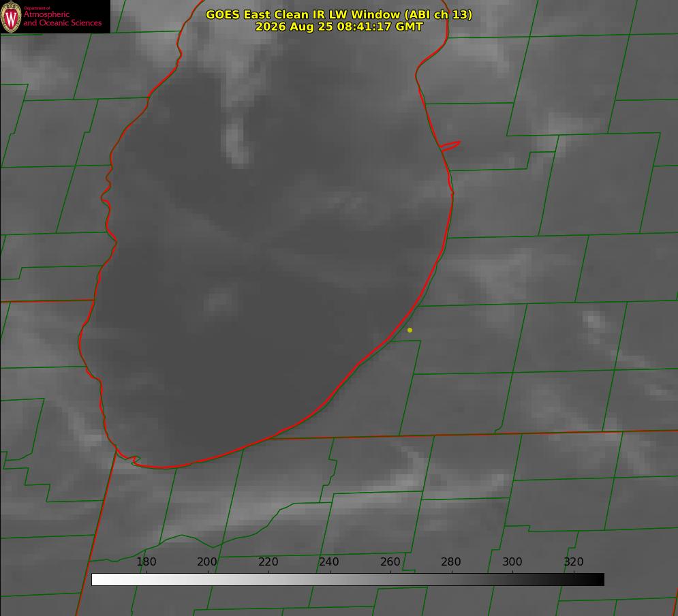678x616 pixels.
Task: Click the 200 tick label on colorbar
Action: pos(207,561)
